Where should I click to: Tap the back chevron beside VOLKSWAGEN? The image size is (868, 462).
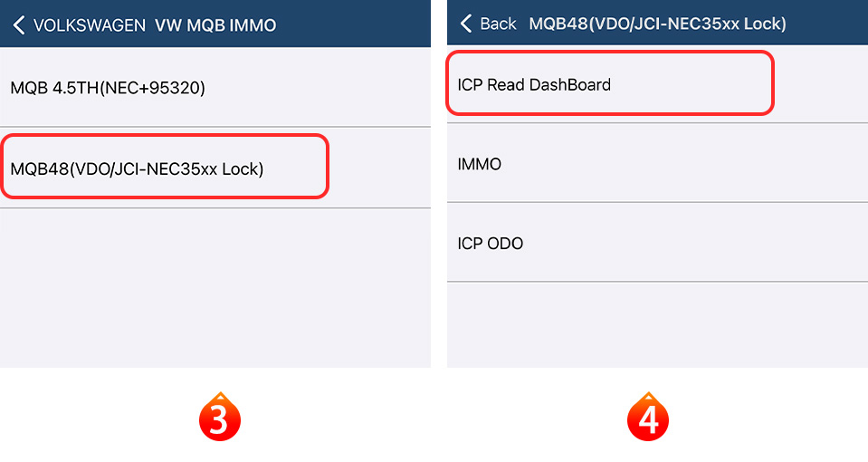pyautogui.click(x=19, y=25)
